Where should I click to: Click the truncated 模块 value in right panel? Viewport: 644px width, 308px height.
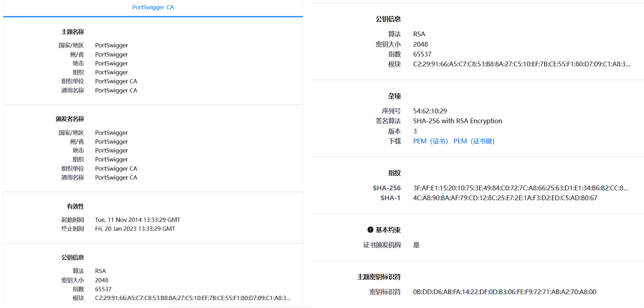pos(522,64)
